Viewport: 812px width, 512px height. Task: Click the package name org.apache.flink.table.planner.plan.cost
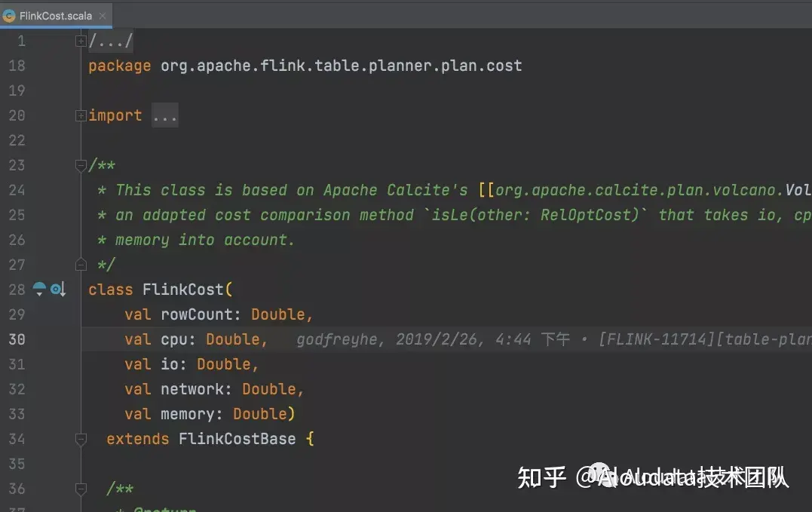point(342,66)
